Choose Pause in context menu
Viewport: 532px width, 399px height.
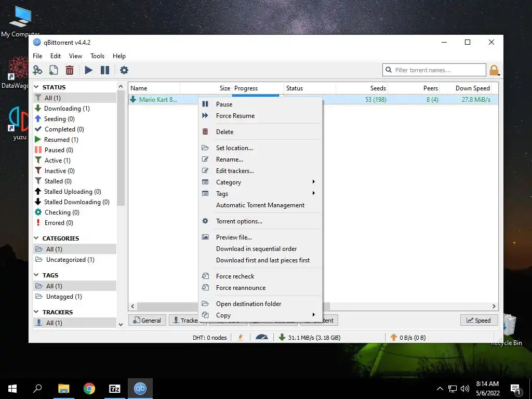[260, 104]
